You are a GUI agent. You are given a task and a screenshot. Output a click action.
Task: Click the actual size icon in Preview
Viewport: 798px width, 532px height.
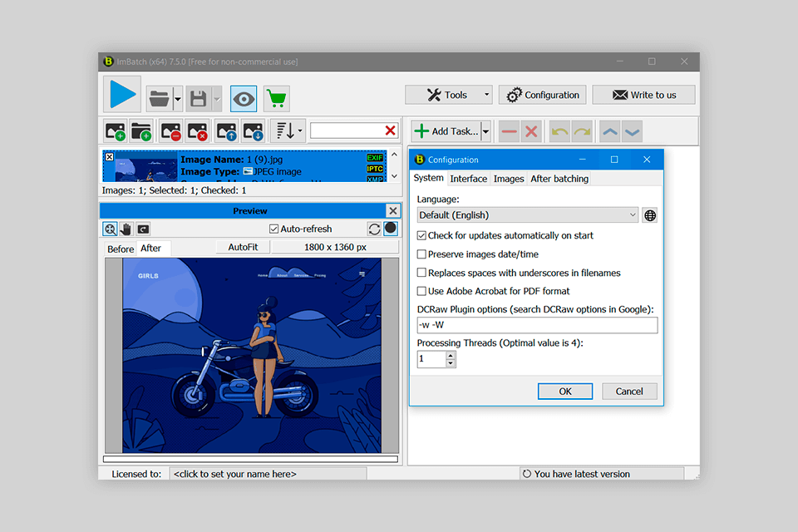click(143, 229)
